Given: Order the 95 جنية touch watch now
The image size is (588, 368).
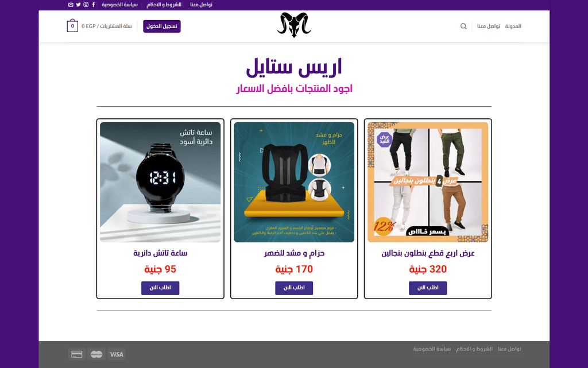Looking at the screenshot, I should tap(160, 288).
